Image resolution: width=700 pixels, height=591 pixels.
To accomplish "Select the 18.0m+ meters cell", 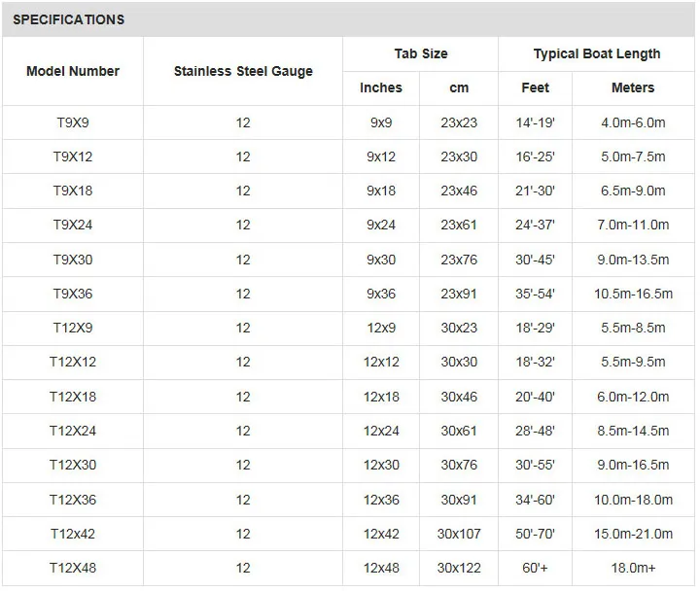I will click(633, 568).
